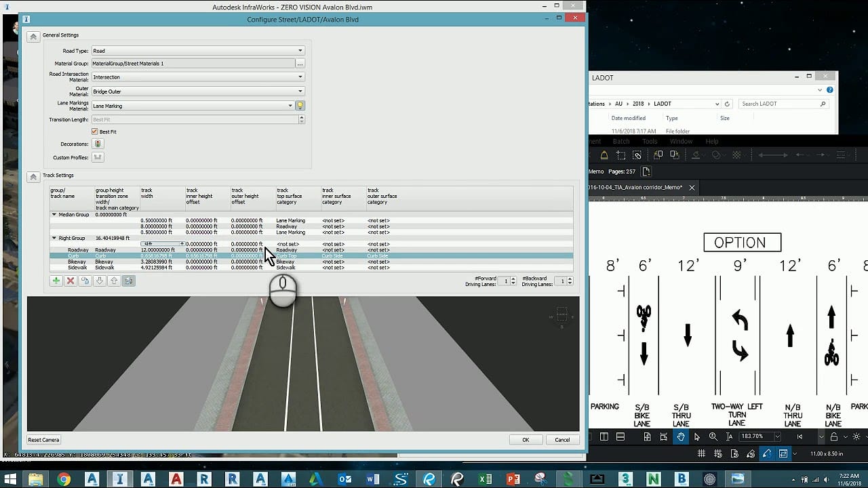Select the Pan hand tool in Bluebeam
The height and width of the screenshot is (488, 868).
click(681, 437)
